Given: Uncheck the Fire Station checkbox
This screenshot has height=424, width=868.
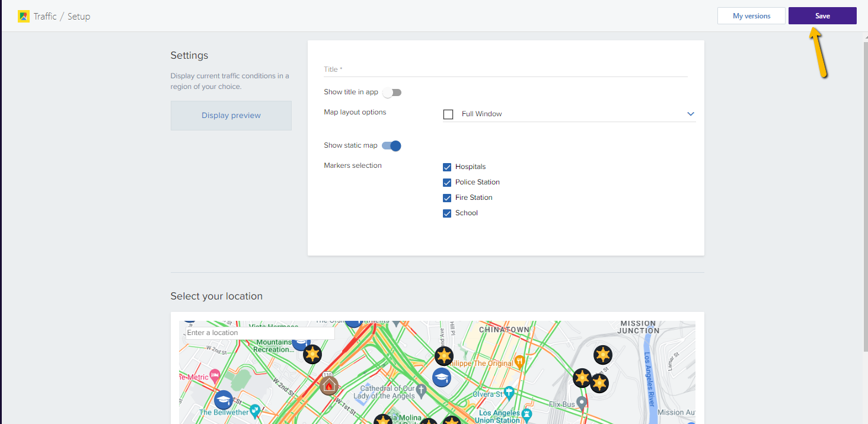Looking at the screenshot, I should pyautogui.click(x=448, y=198).
